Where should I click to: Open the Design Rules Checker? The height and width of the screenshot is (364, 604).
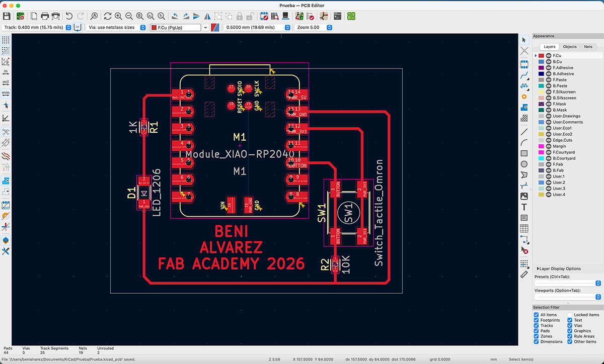click(x=311, y=16)
